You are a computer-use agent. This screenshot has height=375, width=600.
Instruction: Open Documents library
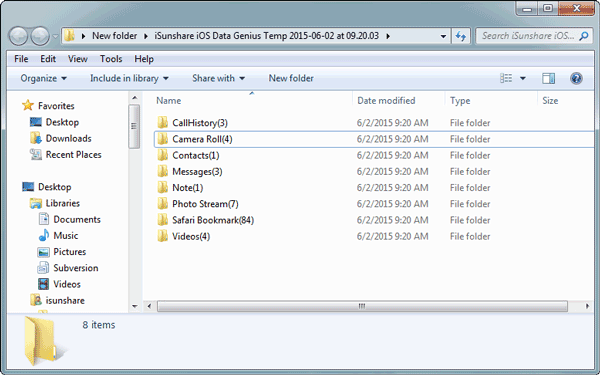pyautogui.click(x=77, y=220)
